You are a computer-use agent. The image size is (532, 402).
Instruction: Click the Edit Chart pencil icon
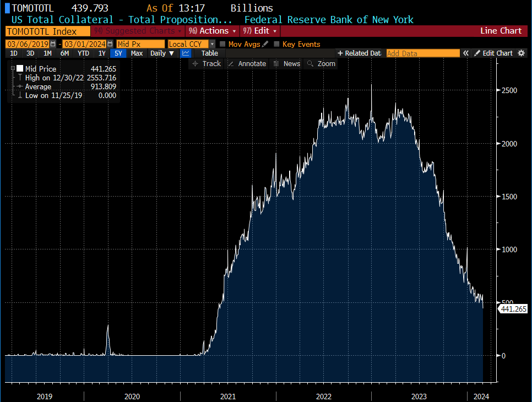(477, 53)
